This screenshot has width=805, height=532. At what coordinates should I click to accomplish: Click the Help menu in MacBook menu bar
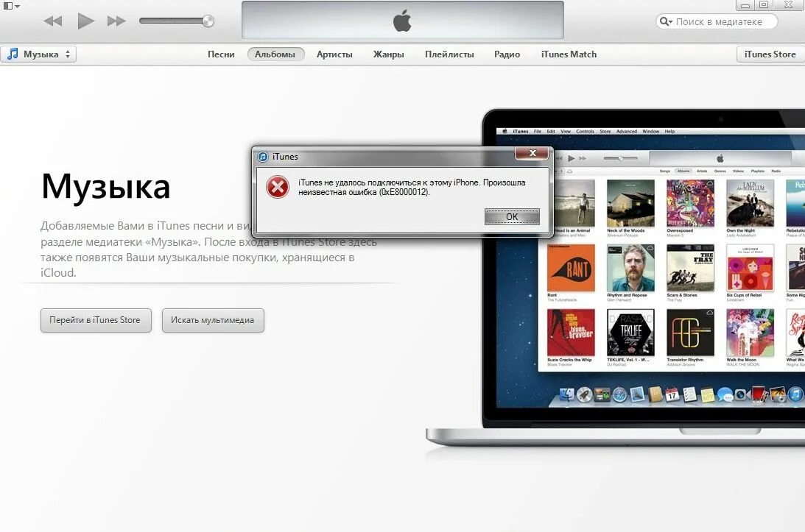coord(669,131)
